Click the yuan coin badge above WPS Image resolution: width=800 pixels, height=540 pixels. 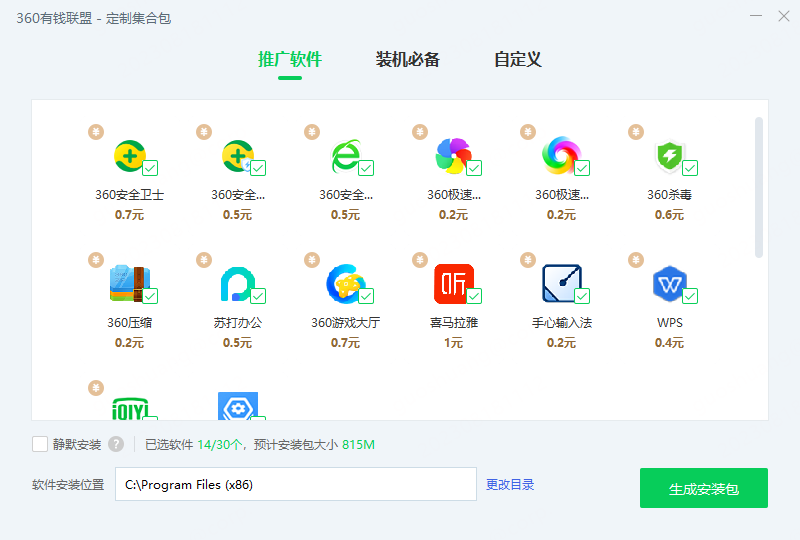[x=636, y=260]
